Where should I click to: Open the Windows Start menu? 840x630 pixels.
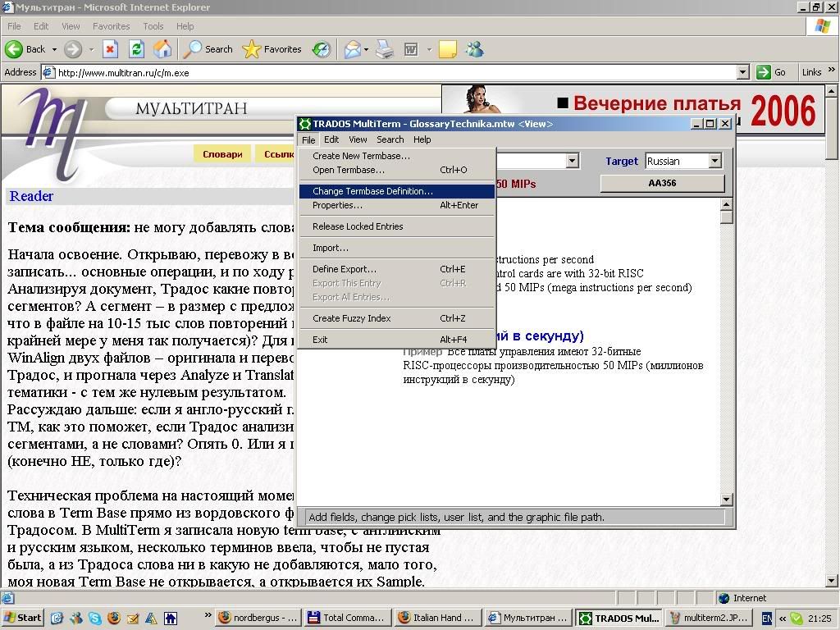(22, 618)
